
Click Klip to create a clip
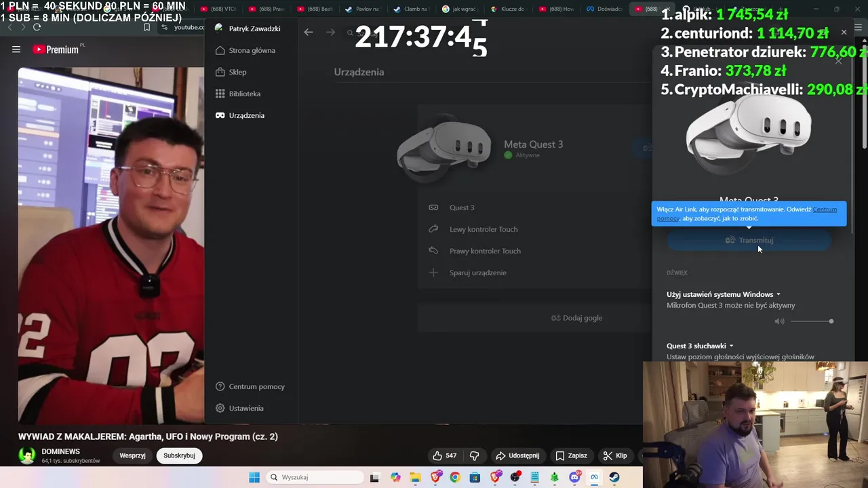point(615,455)
